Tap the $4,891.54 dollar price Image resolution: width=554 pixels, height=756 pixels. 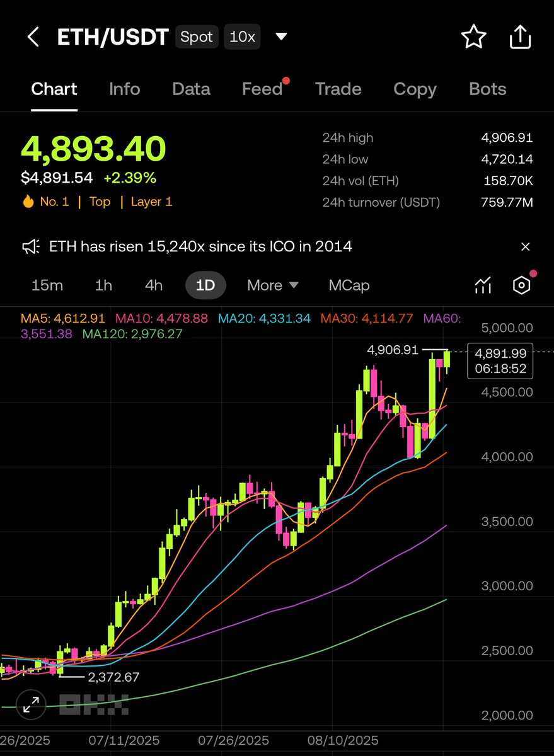click(x=57, y=178)
